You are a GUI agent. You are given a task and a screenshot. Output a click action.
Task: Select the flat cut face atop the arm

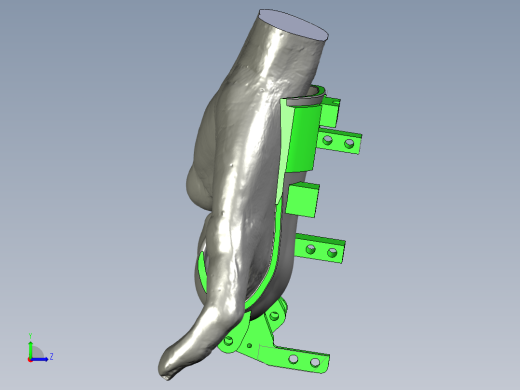pyautogui.click(x=294, y=25)
